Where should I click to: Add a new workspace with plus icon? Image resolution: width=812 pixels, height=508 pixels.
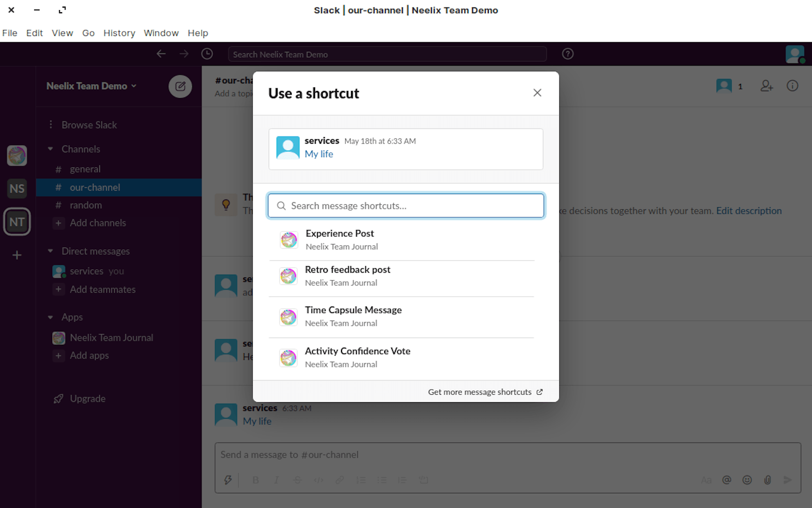point(17,255)
